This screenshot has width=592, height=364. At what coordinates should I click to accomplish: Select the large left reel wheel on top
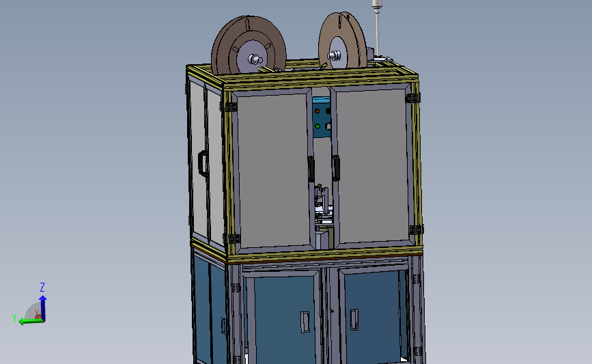[x=248, y=45]
